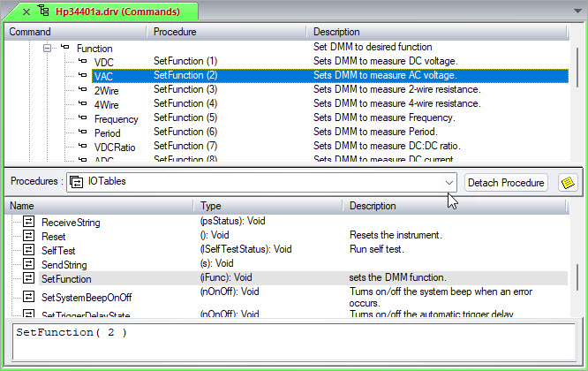Click the IOTables module icon in combo box
Viewport: 588px width, 371px height.
(x=76, y=182)
